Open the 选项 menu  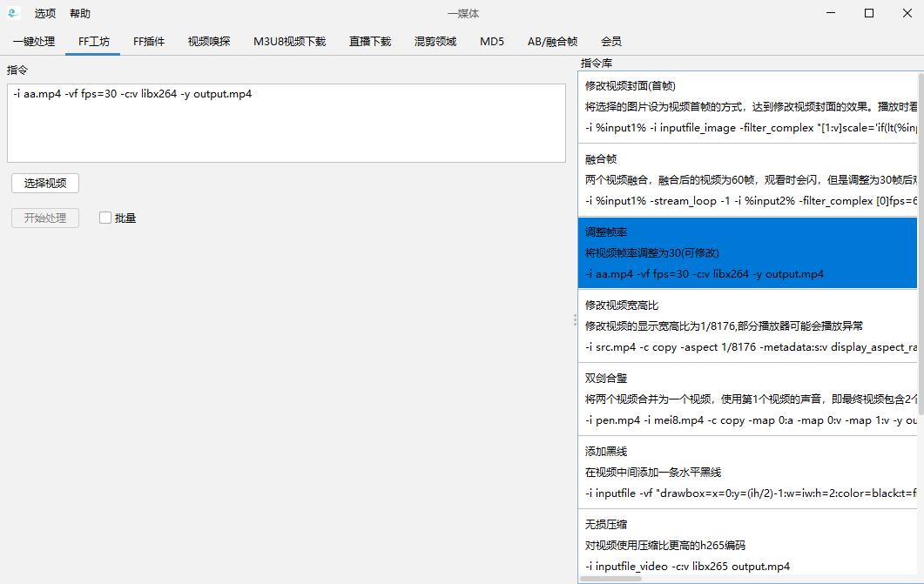pyautogui.click(x=44, y=14)
